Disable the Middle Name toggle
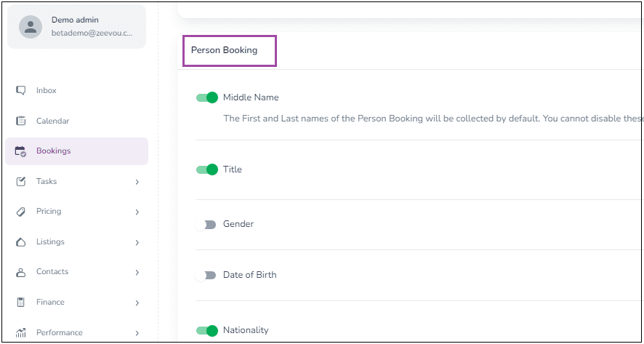Screen dimensions: 644x344 207,97
